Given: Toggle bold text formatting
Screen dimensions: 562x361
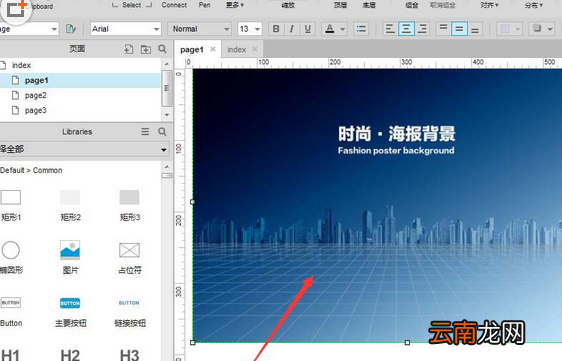Looking at the screenshot, I should (276, 29).
